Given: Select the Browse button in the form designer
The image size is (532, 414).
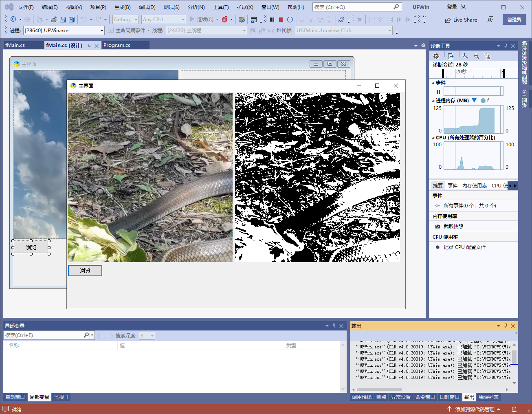Looking at the screenshot, I should [31, 247].
